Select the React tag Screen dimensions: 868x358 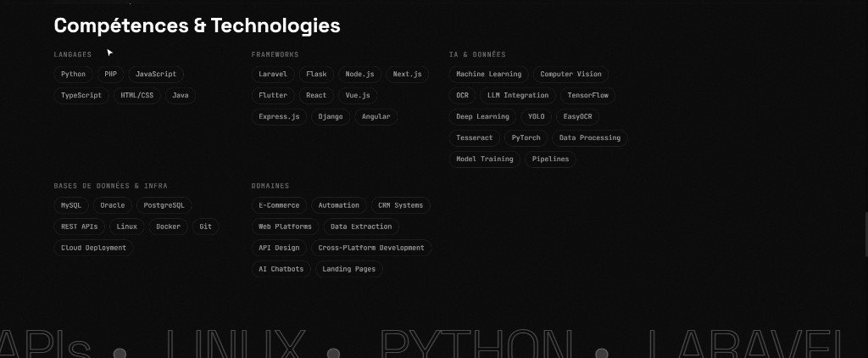click(x=317, y=95)
